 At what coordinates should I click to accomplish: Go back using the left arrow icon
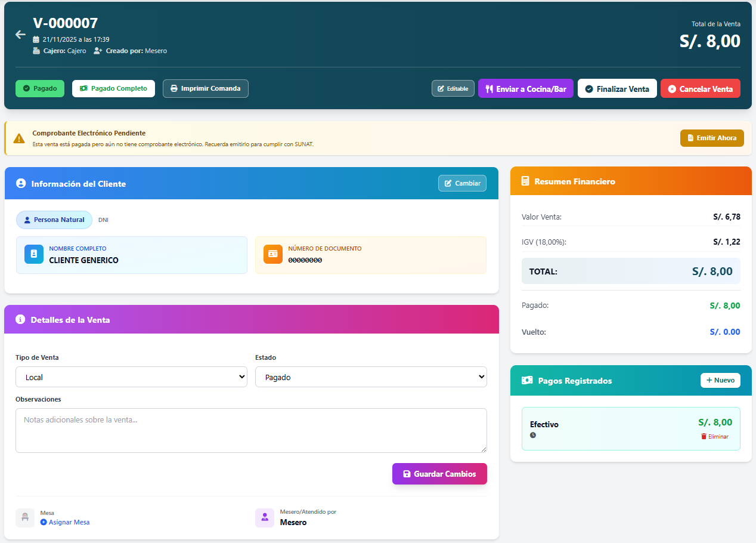tap(20, 35)
